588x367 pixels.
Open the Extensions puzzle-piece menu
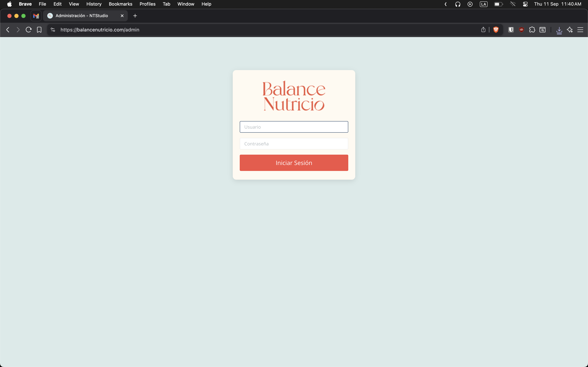tap(532, 30)
